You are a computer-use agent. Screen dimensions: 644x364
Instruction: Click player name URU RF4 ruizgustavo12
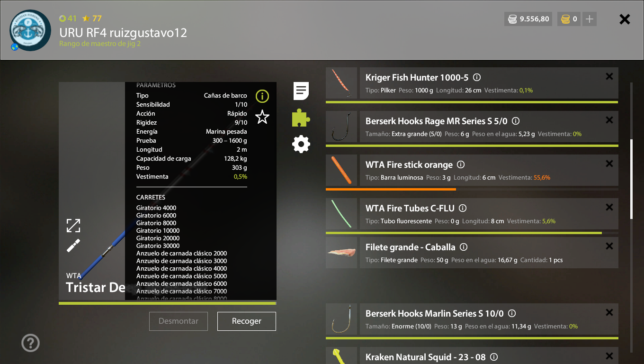point(123,33)
